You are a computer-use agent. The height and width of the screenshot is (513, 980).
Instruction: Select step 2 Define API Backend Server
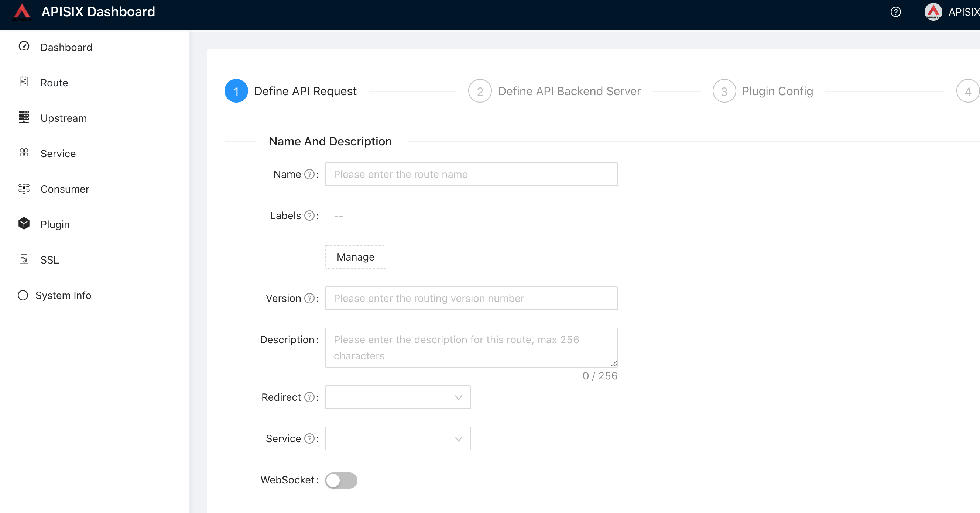pyautogui.click(x=555, y=91)
